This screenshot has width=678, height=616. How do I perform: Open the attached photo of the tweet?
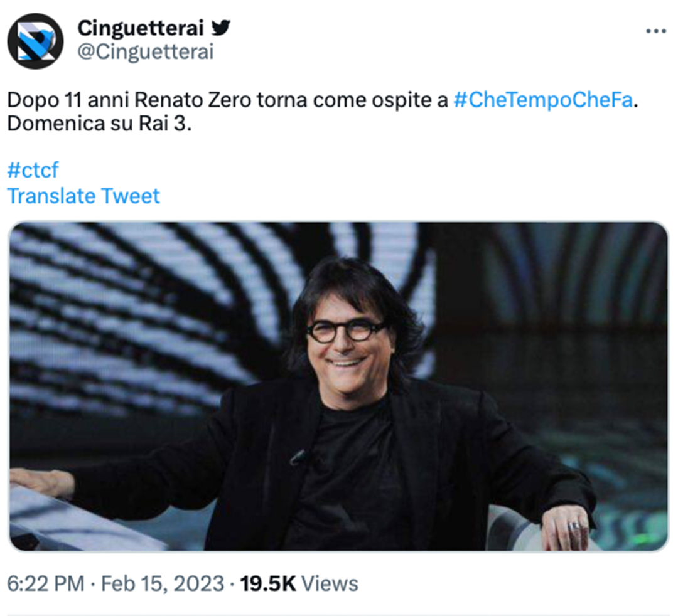[x=339, y=386]
